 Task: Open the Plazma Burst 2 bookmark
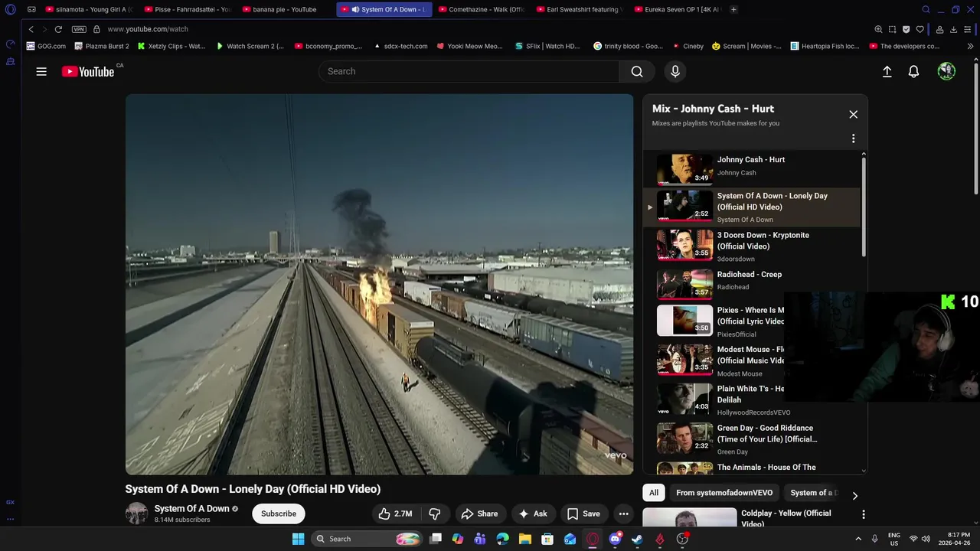pos(102,46)
